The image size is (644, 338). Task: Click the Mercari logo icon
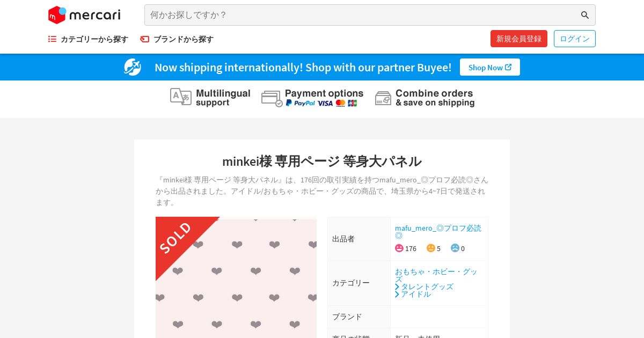57,15
